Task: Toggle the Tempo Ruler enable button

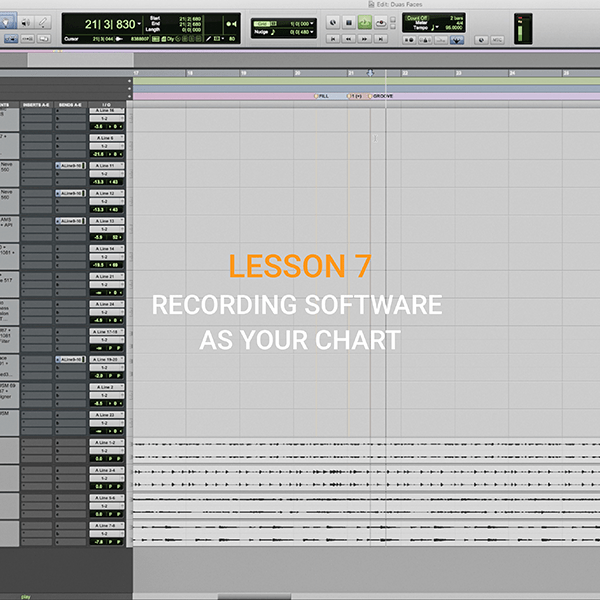Action: 441,40
